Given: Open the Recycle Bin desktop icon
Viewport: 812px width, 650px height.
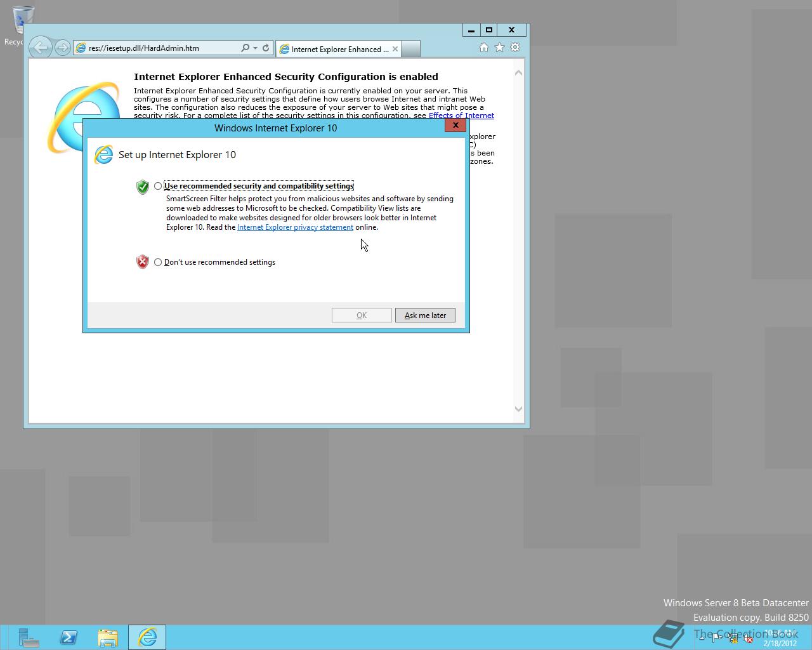Looking at the screenshot, I should (23, 25).
